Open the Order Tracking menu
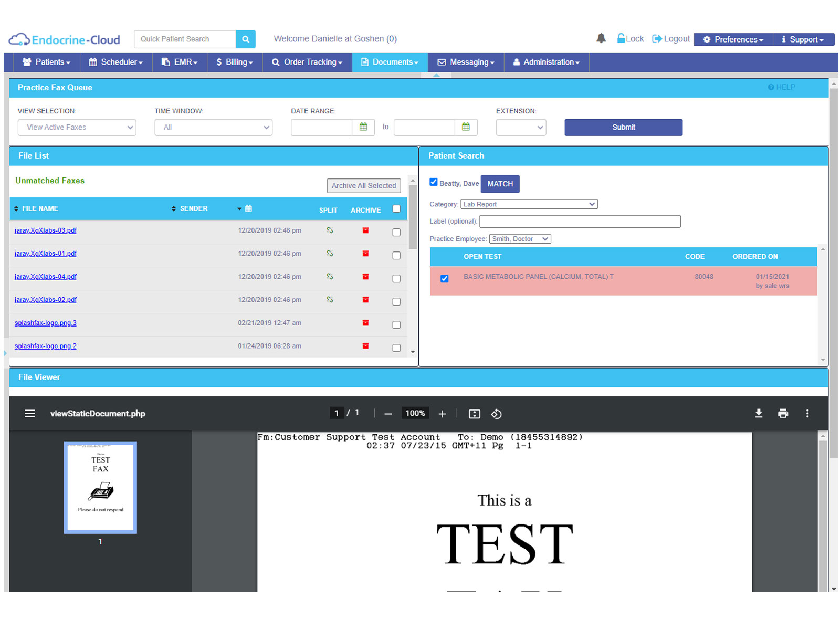This screenshot has height=630, width=840. coord(307,62)
